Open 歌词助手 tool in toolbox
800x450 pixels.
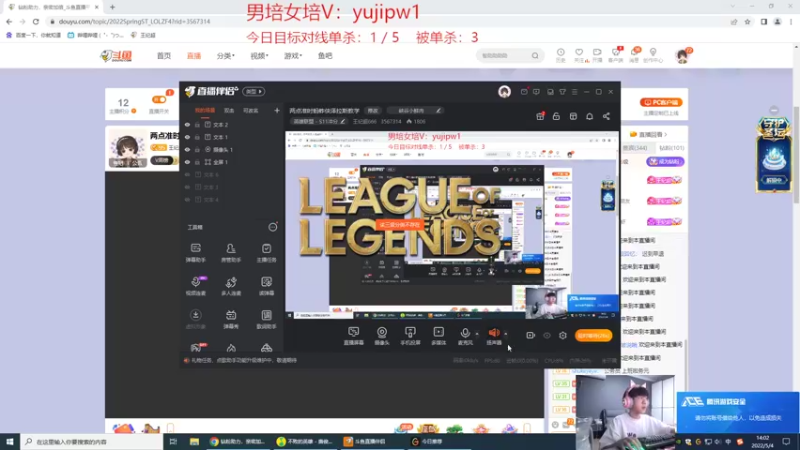point(266,319)
